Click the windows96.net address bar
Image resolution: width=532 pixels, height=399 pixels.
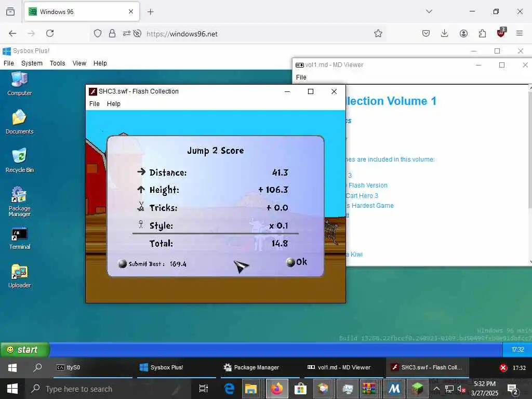point(237,34)
